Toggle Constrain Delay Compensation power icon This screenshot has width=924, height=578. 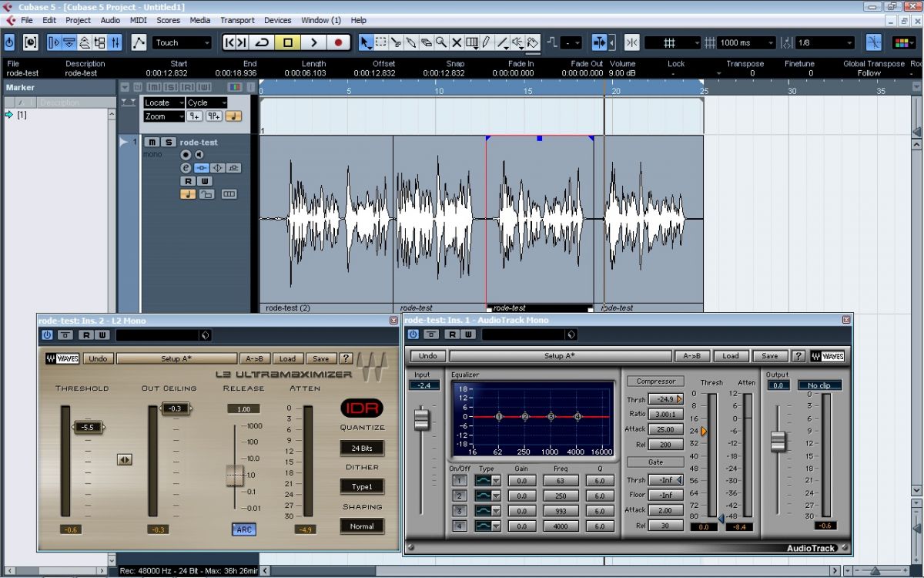[9, 42]
